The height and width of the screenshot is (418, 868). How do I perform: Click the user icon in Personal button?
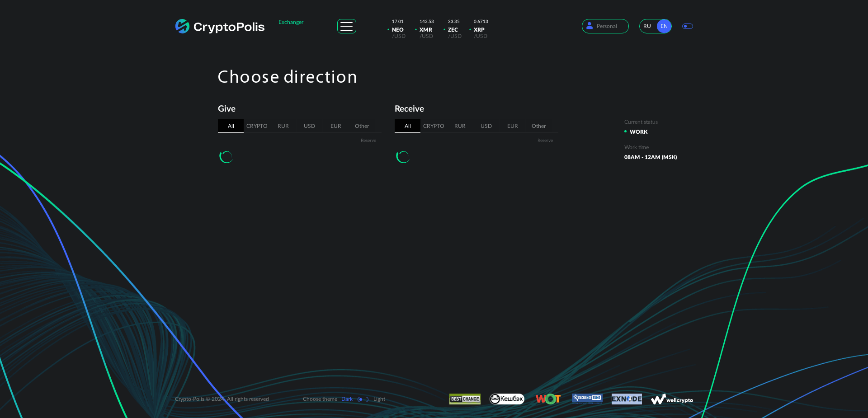[x=590, y=26]
